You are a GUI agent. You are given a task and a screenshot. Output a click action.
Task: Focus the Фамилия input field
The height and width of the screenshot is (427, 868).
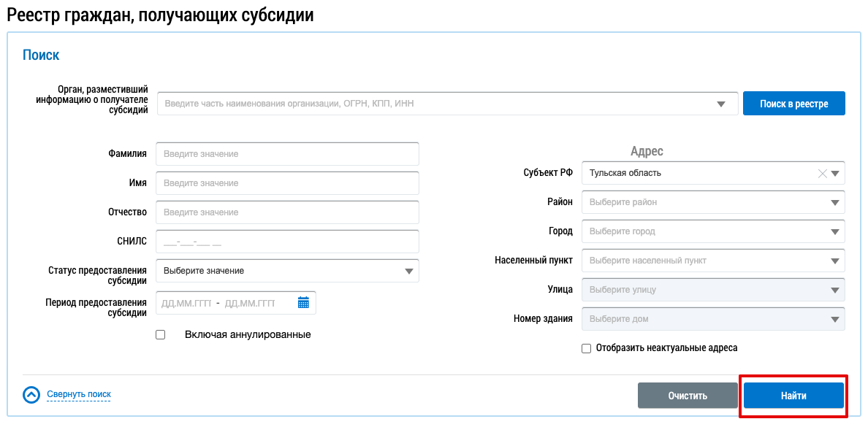(x=287, y=154)
